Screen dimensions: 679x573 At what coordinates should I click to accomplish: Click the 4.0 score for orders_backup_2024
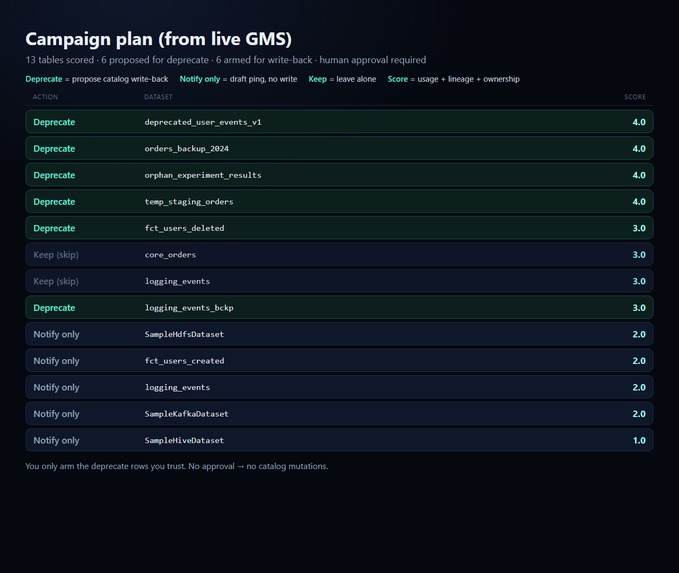coord(639,149)
